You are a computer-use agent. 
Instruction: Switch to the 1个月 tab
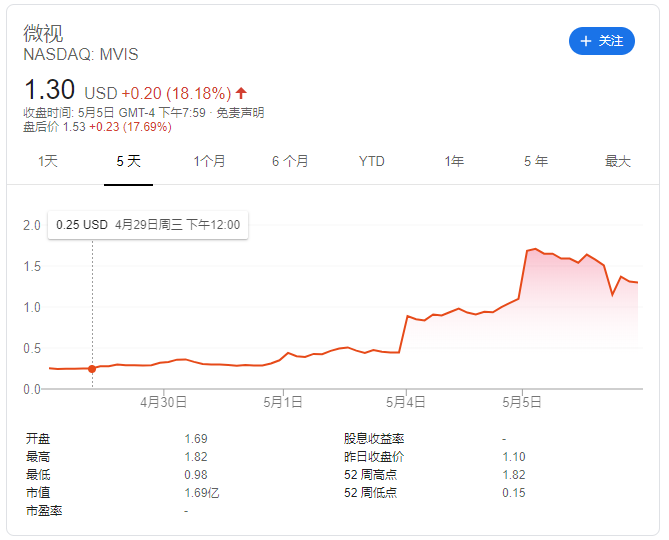[209, 161]
